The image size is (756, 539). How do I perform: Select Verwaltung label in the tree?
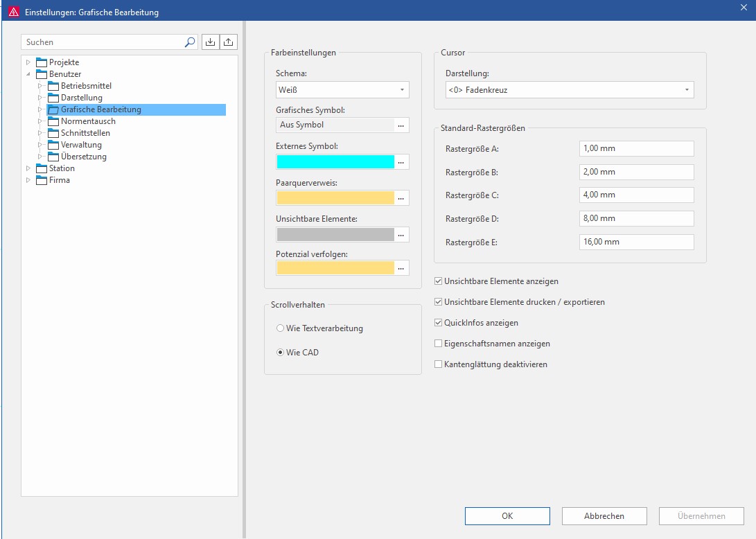coord(81,145)
